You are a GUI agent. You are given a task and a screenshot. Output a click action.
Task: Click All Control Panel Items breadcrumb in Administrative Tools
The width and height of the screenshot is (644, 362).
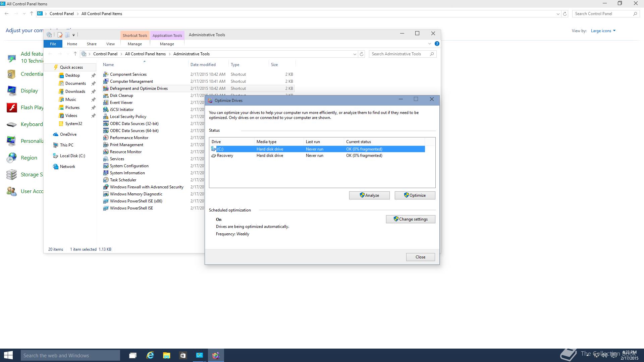coord(145,54)
